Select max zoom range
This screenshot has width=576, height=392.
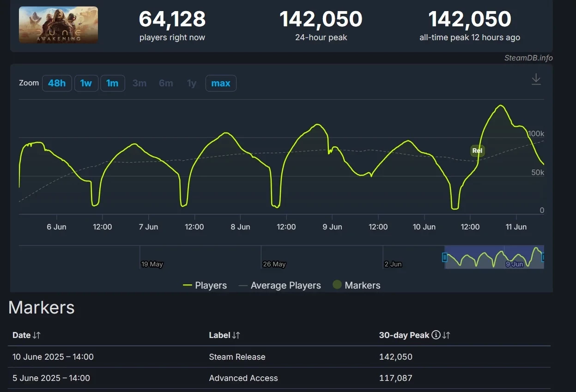pyautogui.click(x=220, y=83)
